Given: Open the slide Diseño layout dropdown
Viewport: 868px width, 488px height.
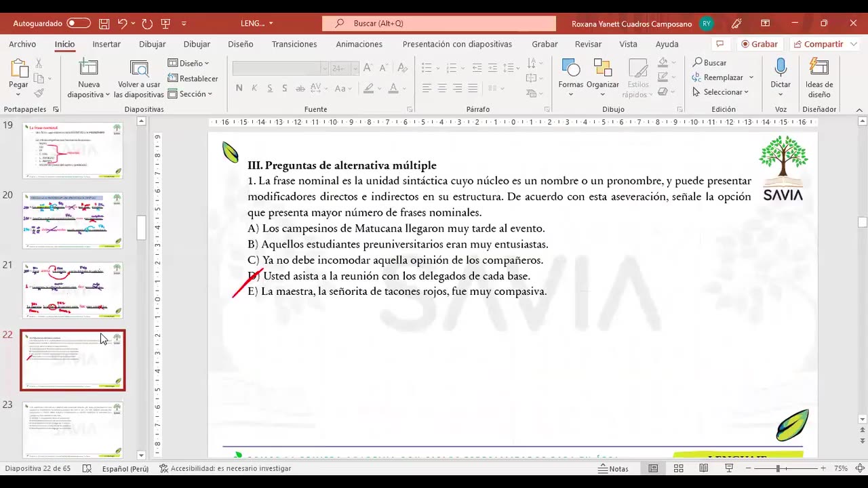Looking at the screenshot, I should pos(189,63).
